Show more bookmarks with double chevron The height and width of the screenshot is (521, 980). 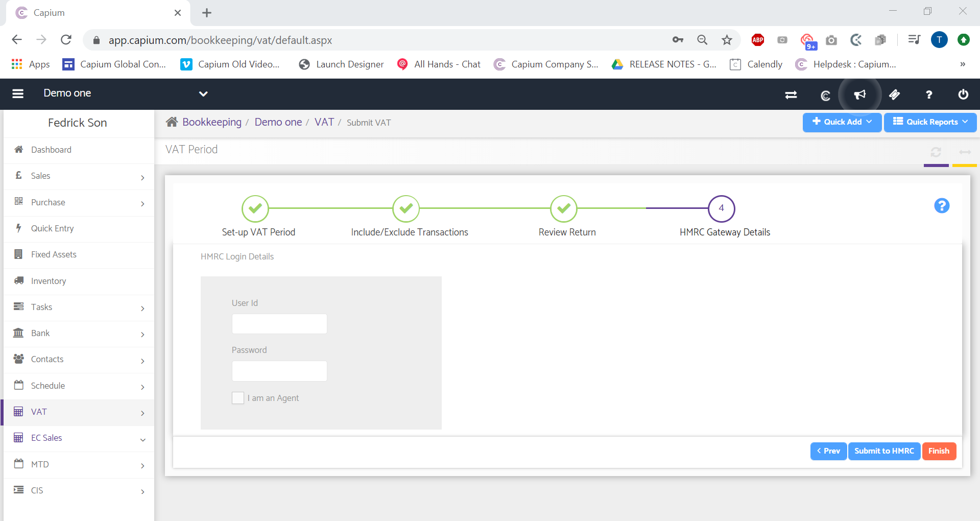pyautogui.click(x=963, y=64)
